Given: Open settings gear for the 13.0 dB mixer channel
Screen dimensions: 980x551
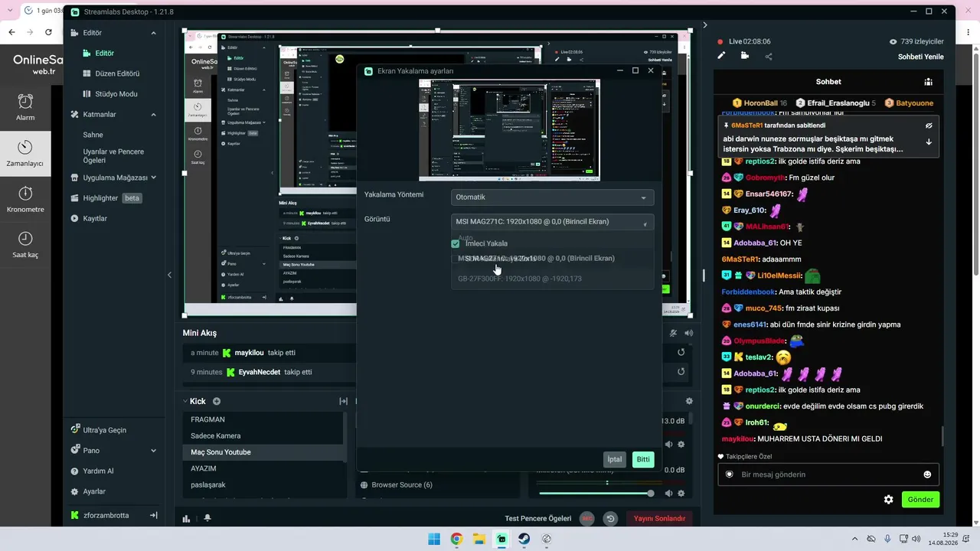Looking at the screenshot, I should 681,445.
